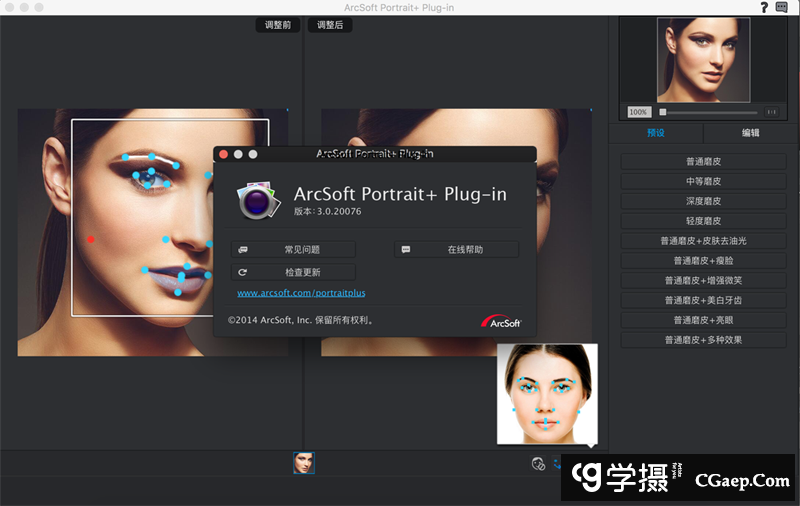The height and width of the screenshot is (506, 800).
Task: Apply the 普通磨皮+美白牙齿 preset
Action: click(703, 300)
